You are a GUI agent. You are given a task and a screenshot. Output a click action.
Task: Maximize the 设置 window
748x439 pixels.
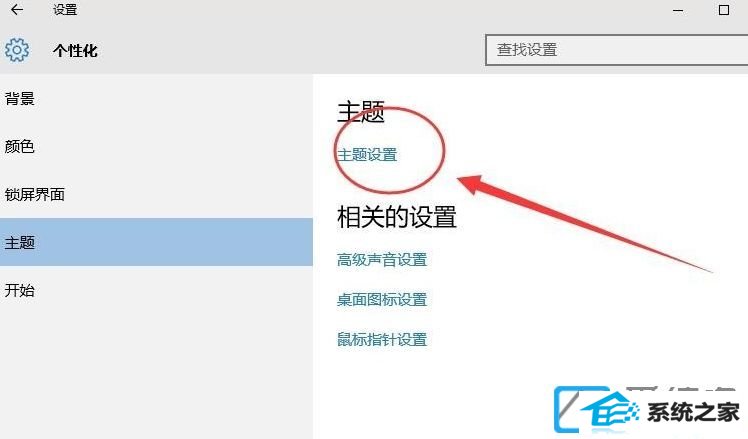tap(723, 10)
